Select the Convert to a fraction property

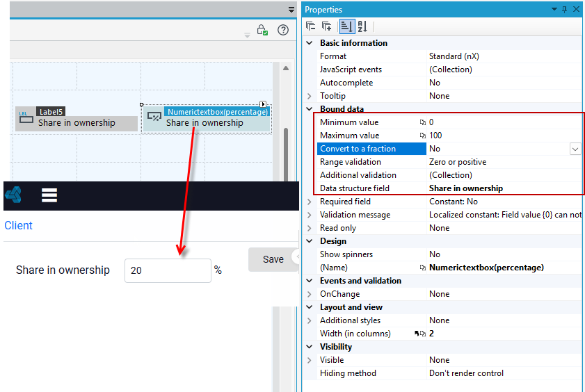click(x=371, y=149)
